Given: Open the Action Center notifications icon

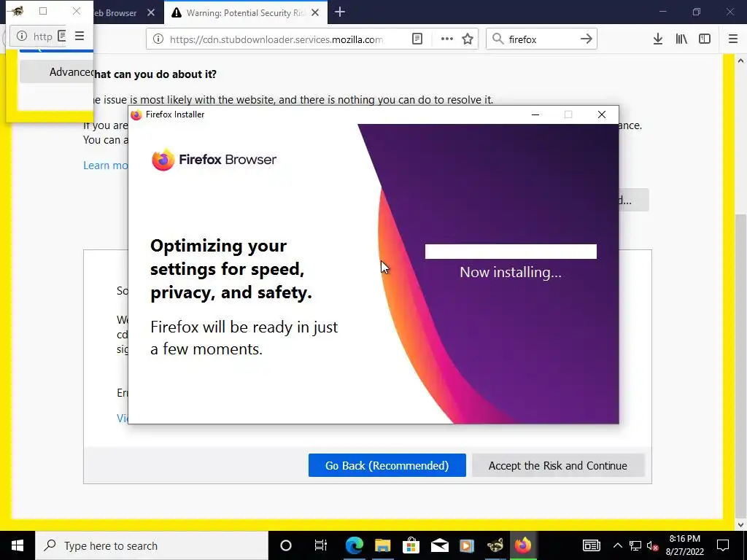Looking at the screenshot, I should pyautogui.click(x=723, y=545).
